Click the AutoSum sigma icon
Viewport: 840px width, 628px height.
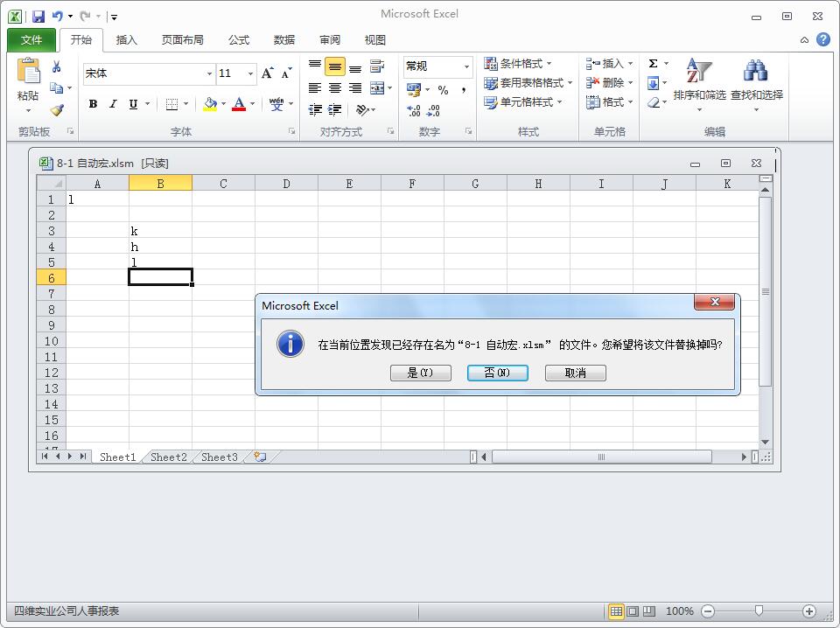tap(653, 64)
